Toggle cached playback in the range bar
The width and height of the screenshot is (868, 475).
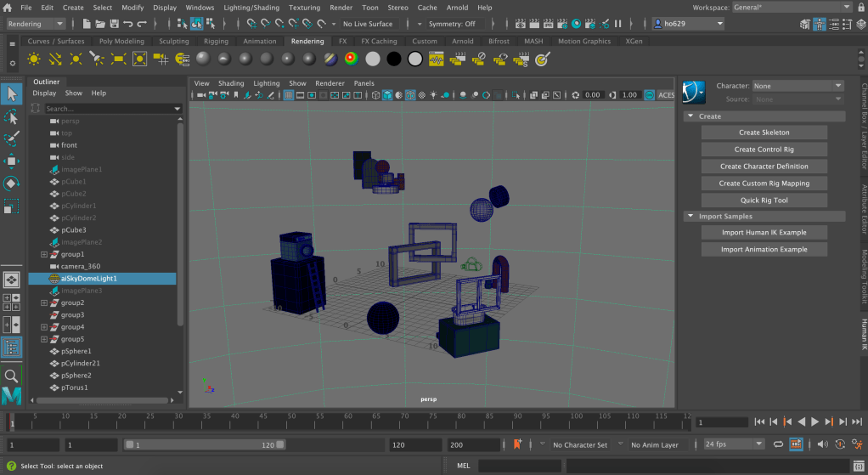(x=797, y=444)
